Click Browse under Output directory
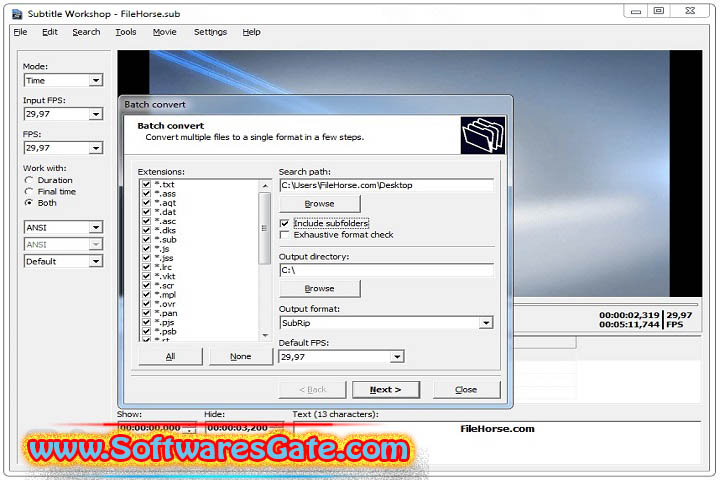The image size is (720, 480). point(320,288)
